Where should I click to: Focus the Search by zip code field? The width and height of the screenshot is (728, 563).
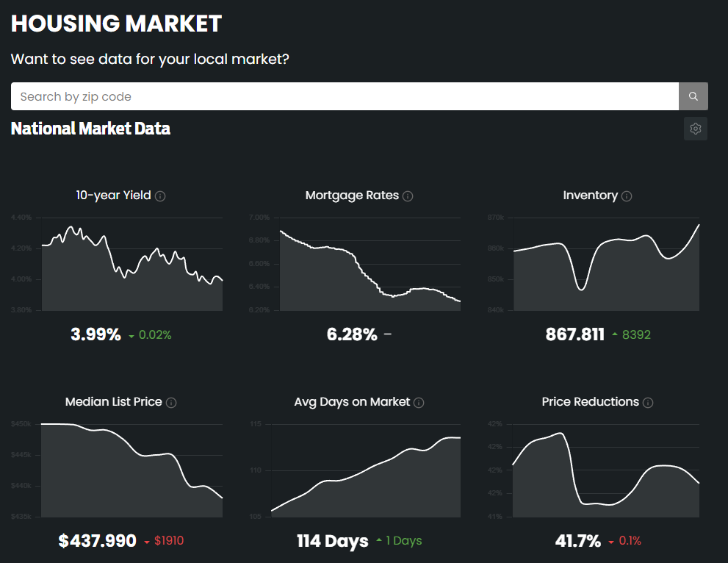click(344, 96)
